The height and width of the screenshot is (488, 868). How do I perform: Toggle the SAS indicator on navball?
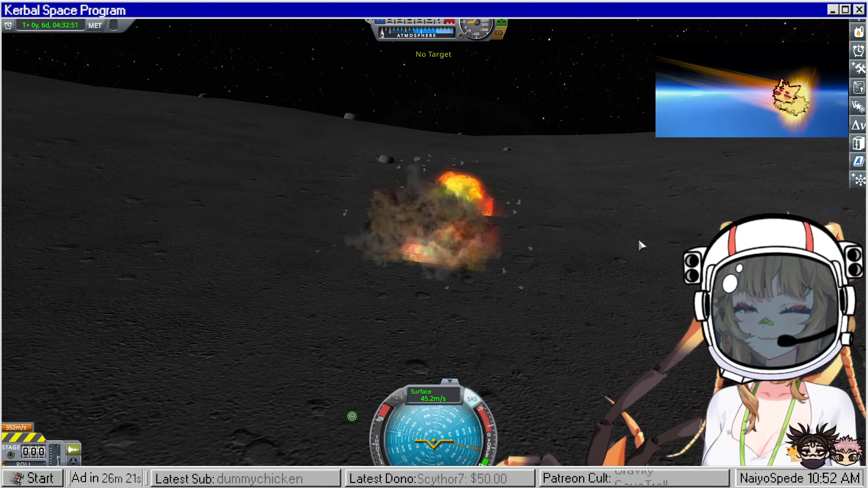[472, 399]
